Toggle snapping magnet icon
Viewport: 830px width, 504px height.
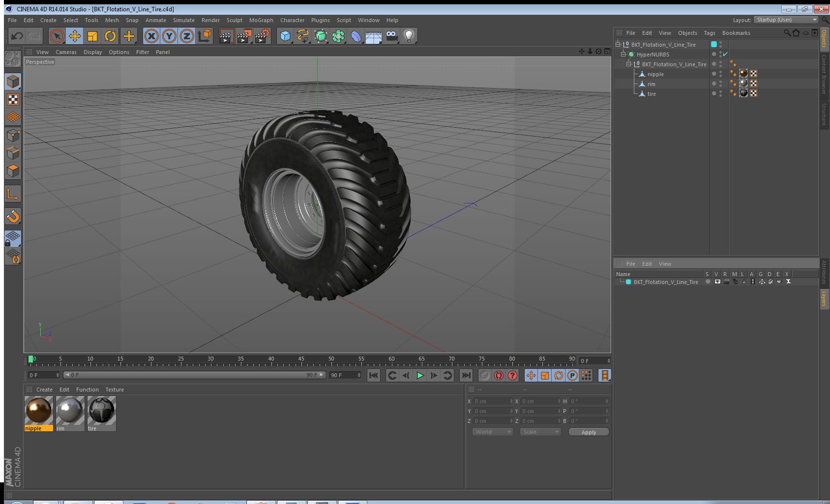coord(13,216)
